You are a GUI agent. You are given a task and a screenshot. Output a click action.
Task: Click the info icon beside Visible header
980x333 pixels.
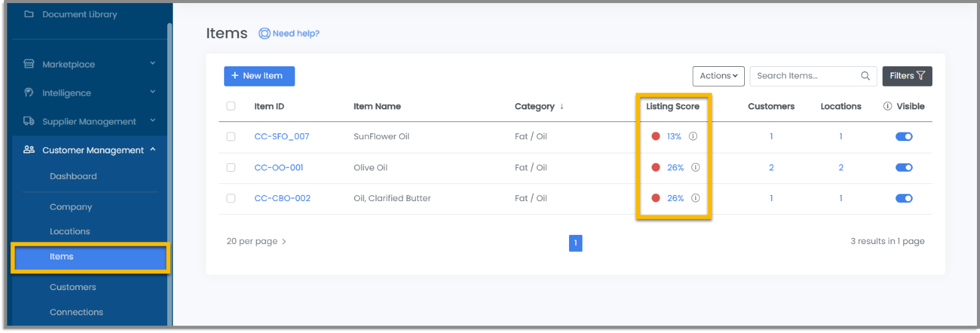click(x=888, y=106)
